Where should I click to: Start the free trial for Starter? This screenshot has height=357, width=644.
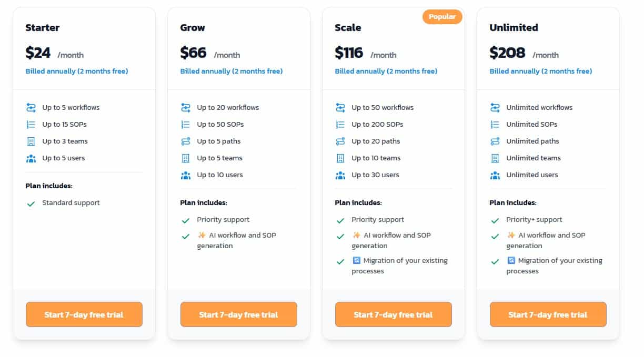84,314
